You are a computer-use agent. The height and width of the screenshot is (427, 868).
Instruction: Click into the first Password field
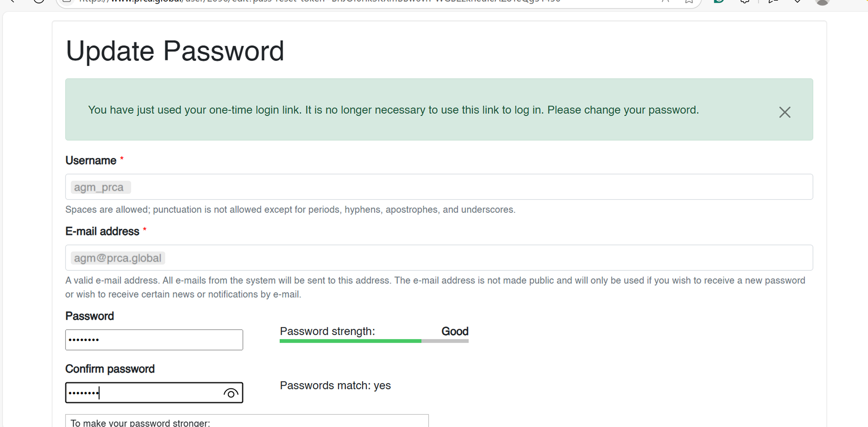coord(154,340)
